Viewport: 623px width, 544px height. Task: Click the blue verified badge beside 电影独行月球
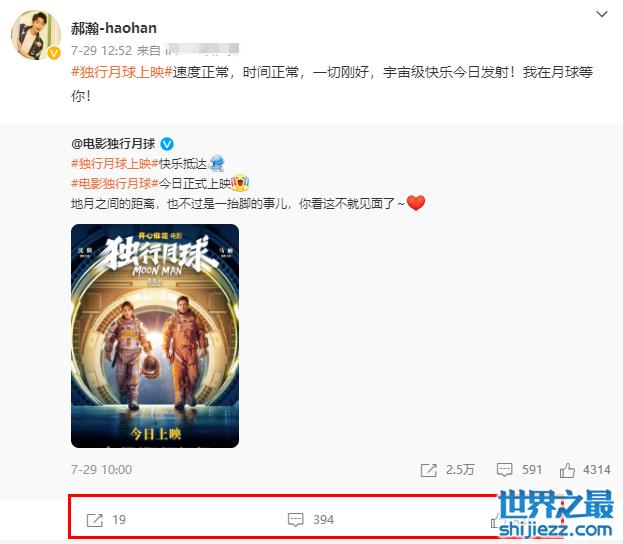click(x=167, y=144)
